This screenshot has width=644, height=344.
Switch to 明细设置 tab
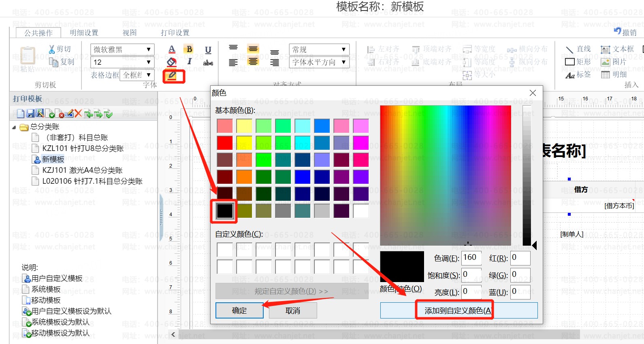click(84, 33)
